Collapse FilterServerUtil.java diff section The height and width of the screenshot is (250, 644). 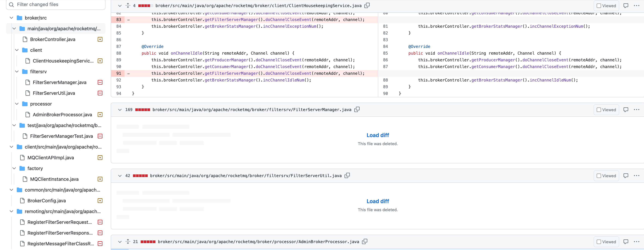[x=120, y=176]
